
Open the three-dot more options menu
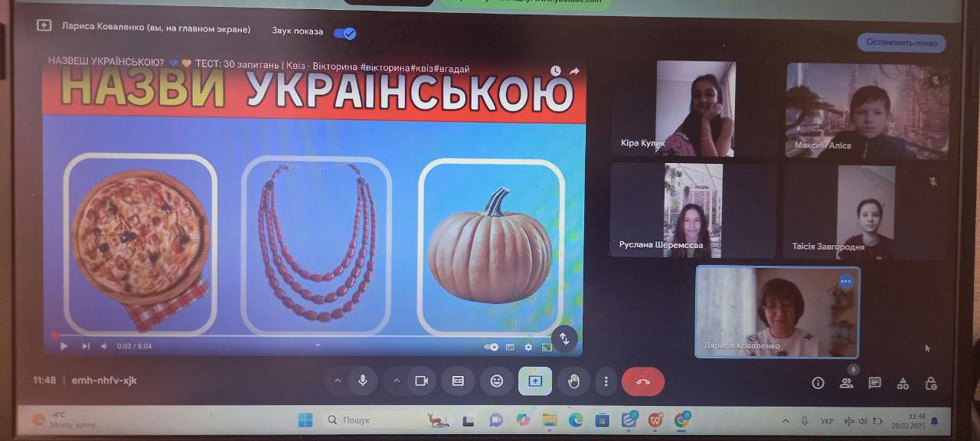pos(606,381)
